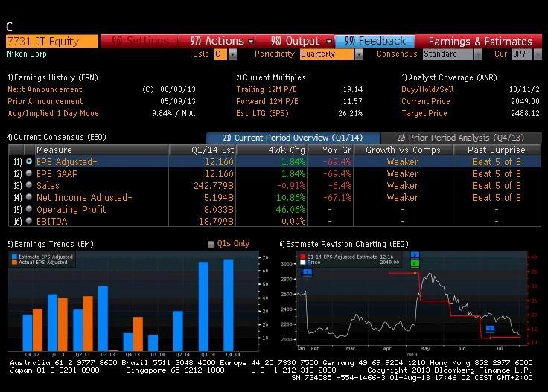This screenshot has height=392, width=548.
Task: Click the Growth vs Comps column header
Action: pos(403,150)
